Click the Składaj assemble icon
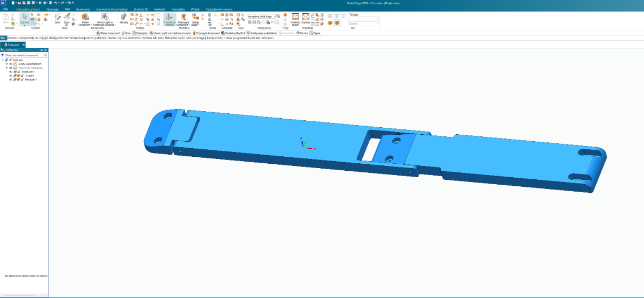The image size is (644, 298). tap(124, 19)
